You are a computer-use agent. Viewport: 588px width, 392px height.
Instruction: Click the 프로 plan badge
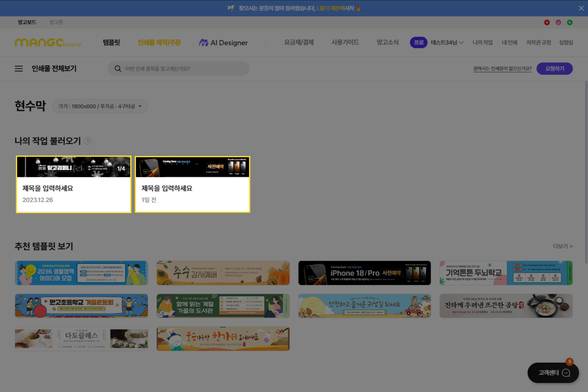click(x=419, y=42)
